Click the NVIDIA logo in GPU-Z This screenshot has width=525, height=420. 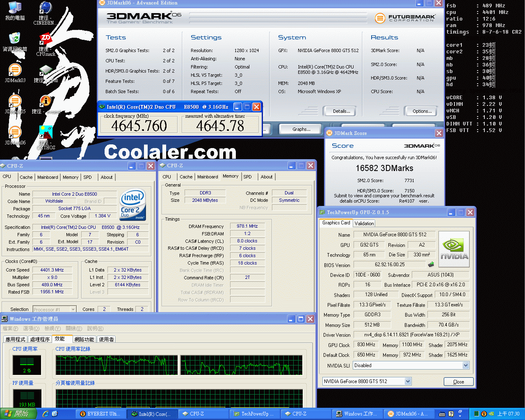454,249
